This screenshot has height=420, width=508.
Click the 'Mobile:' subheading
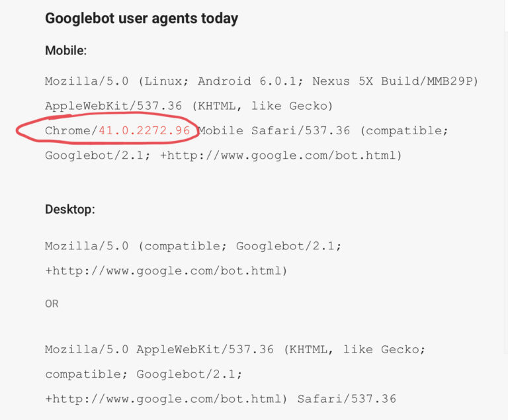[x=66, y=50]
